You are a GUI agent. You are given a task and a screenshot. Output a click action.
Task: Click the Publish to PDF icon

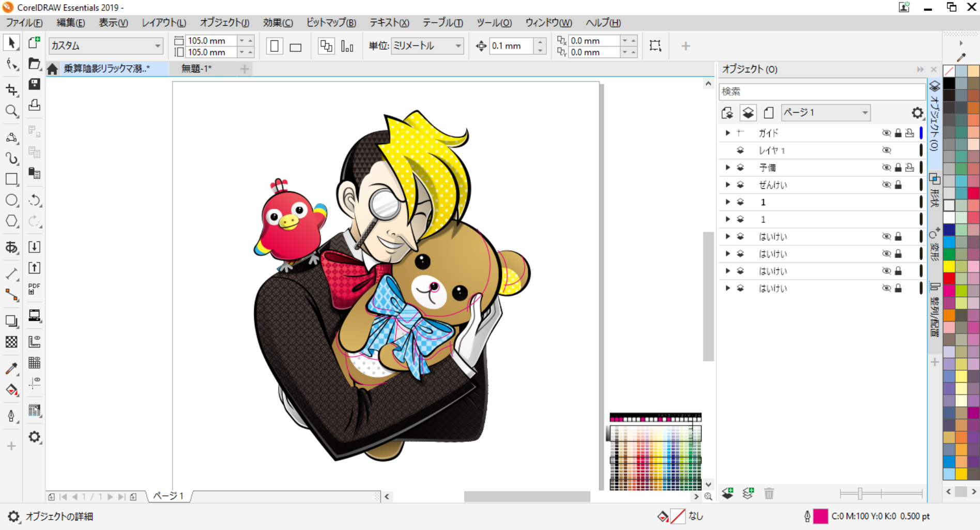[35, 289]
